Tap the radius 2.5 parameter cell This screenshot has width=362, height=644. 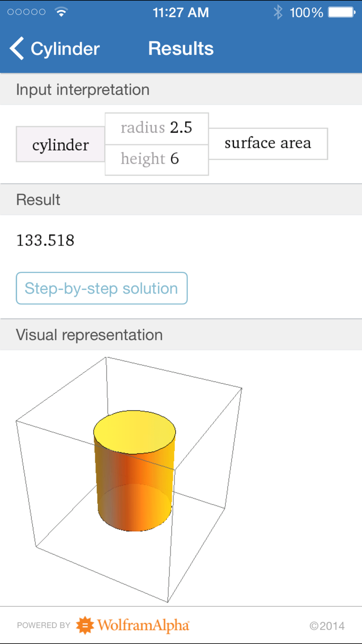click(156, 128)
